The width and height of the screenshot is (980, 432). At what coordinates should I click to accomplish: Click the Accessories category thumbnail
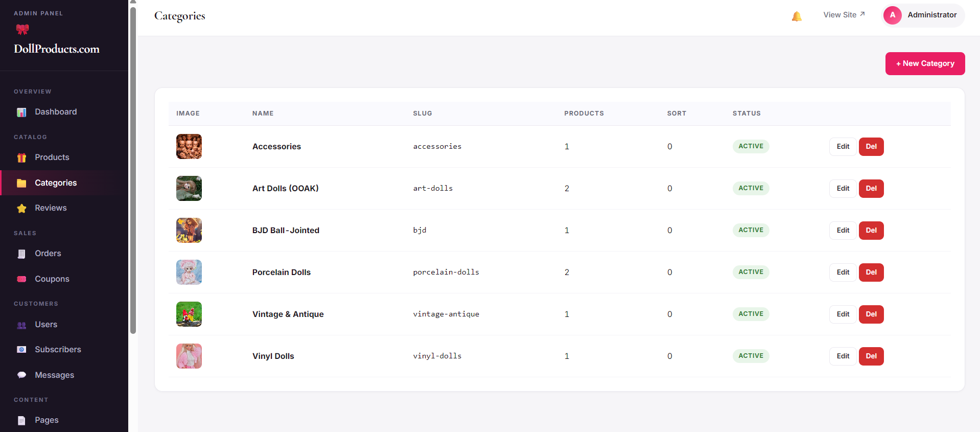[189, 147]
